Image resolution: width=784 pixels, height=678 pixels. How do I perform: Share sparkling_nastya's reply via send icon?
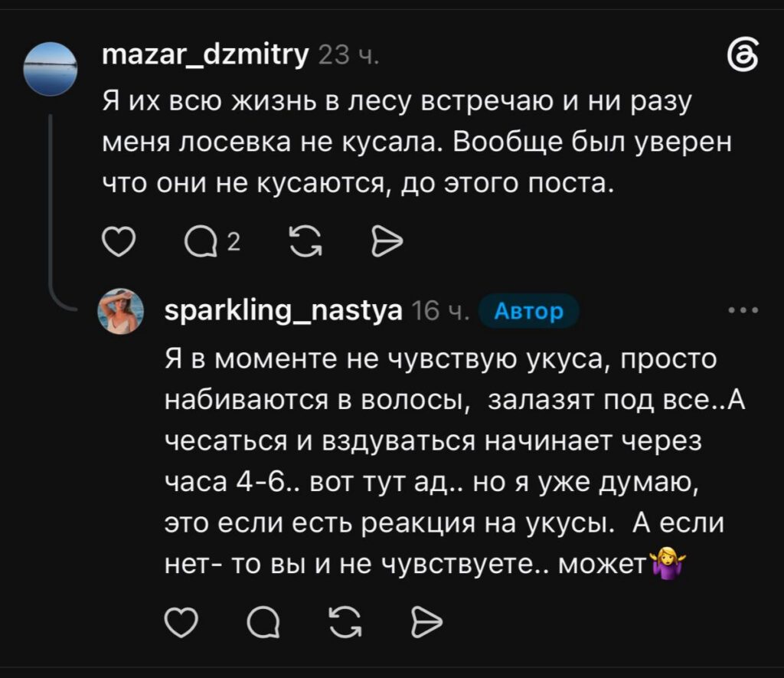[426, 623]
